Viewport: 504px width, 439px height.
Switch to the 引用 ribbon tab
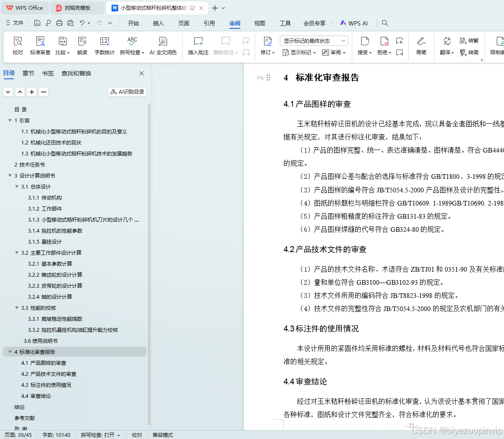tap(209, 23)
